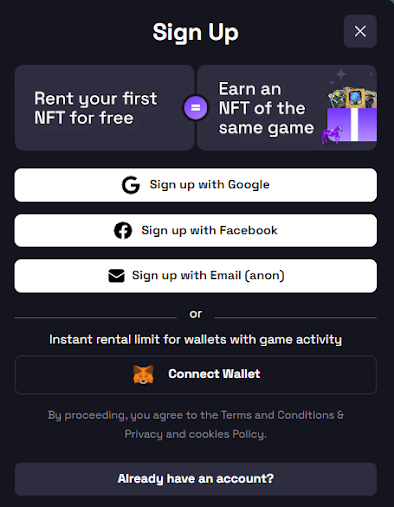
Task: Connect Wallet via MetaMask button
Action: click(196, 375)
